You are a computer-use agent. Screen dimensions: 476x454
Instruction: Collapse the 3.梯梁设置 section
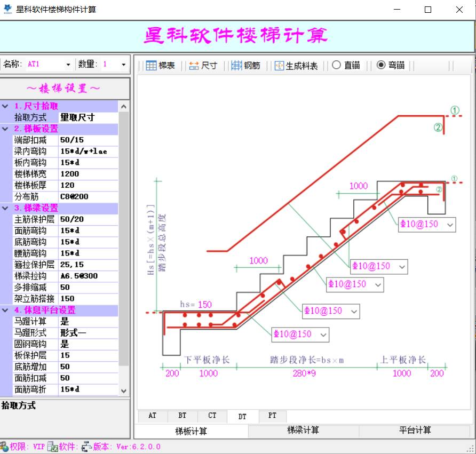tap(5, 208)
